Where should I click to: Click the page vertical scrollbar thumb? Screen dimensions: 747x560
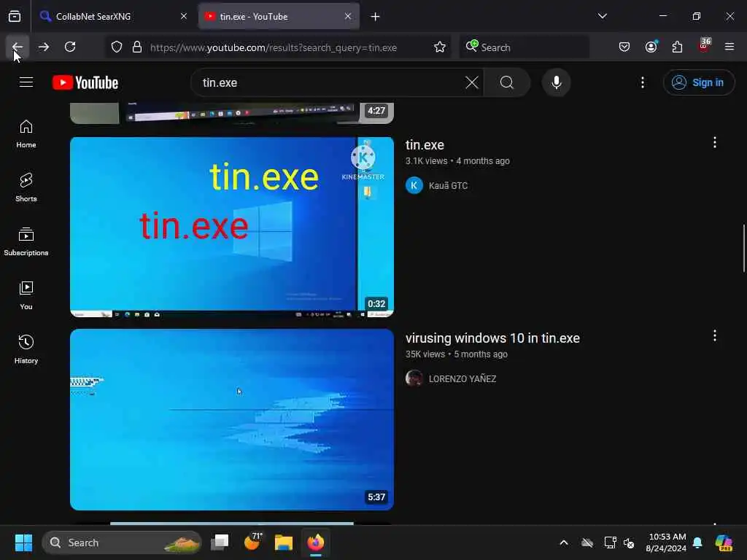(x=743, y=248)
